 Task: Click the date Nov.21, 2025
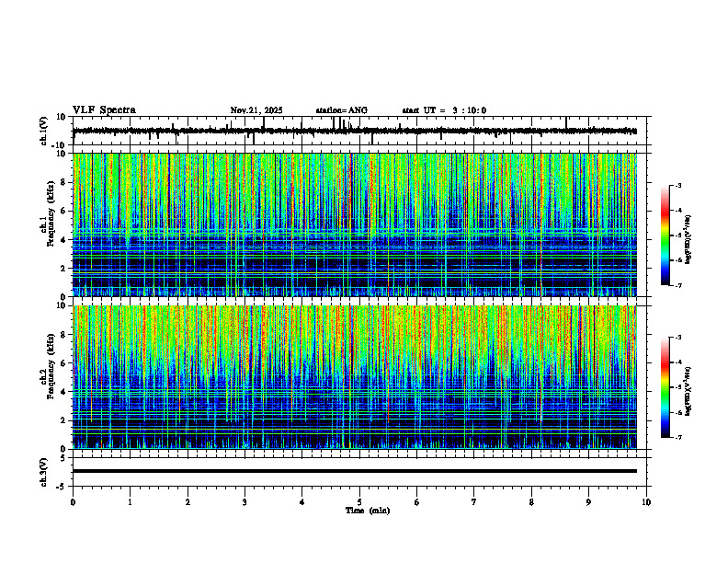point(256,110)
